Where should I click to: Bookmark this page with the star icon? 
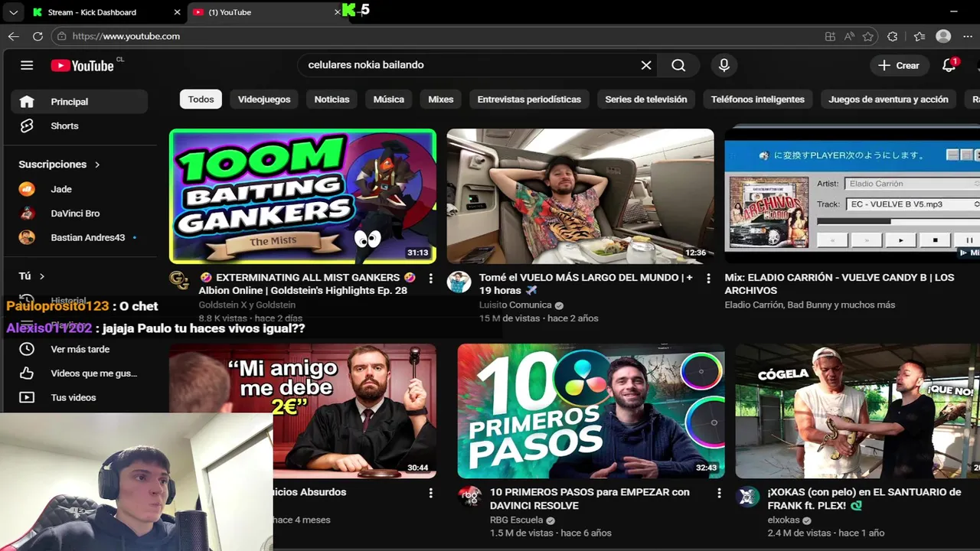click(867, 36)
